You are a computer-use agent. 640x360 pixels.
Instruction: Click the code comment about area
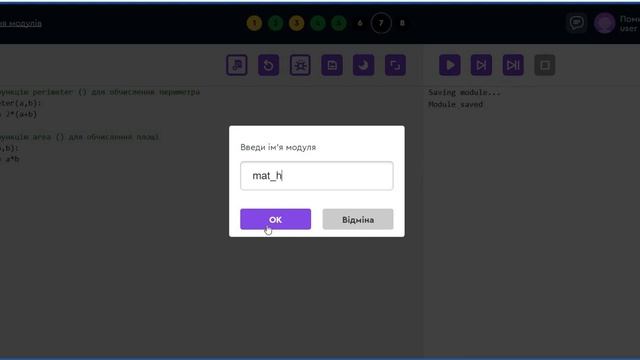pyautogui.click(x=80, y=137)
